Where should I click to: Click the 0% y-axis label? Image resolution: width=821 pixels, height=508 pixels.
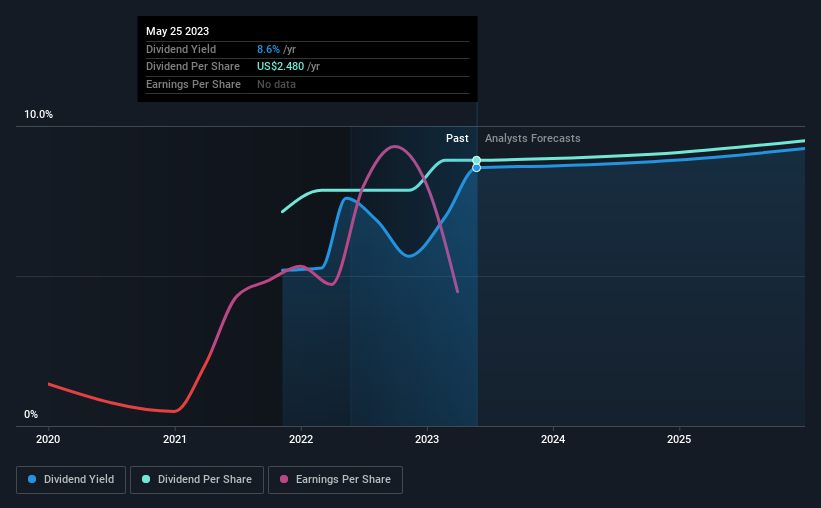click(x=31, y=414)
